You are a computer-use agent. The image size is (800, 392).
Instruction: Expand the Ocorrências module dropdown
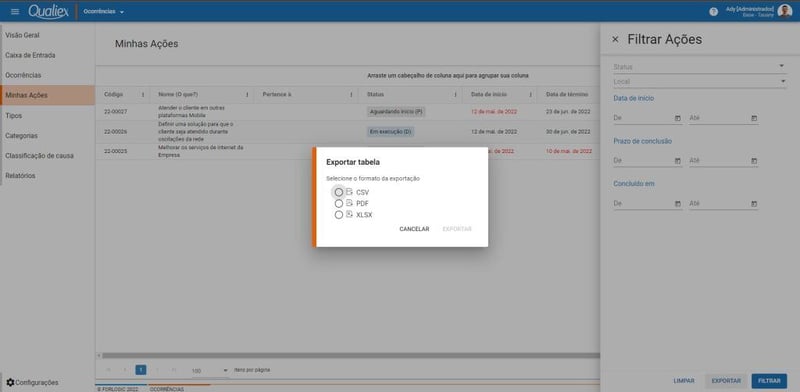tap(104, 12)
